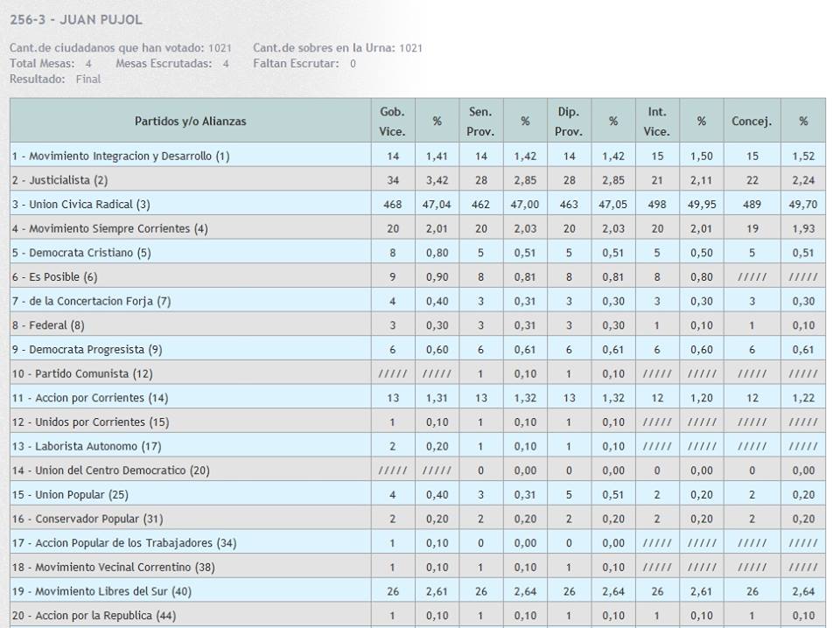Click Concej. value 22 in Justicialista row
This screenshot has width=840, height=628.
752,180
